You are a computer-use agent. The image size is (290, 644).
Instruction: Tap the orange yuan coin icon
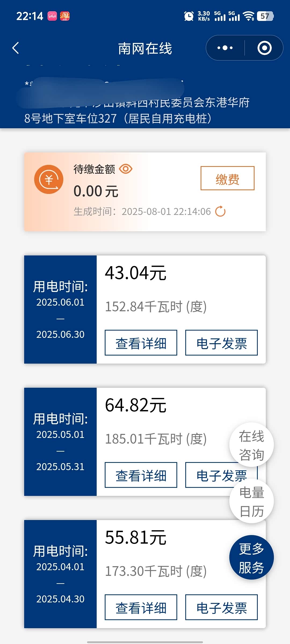[x=49, y=179]
